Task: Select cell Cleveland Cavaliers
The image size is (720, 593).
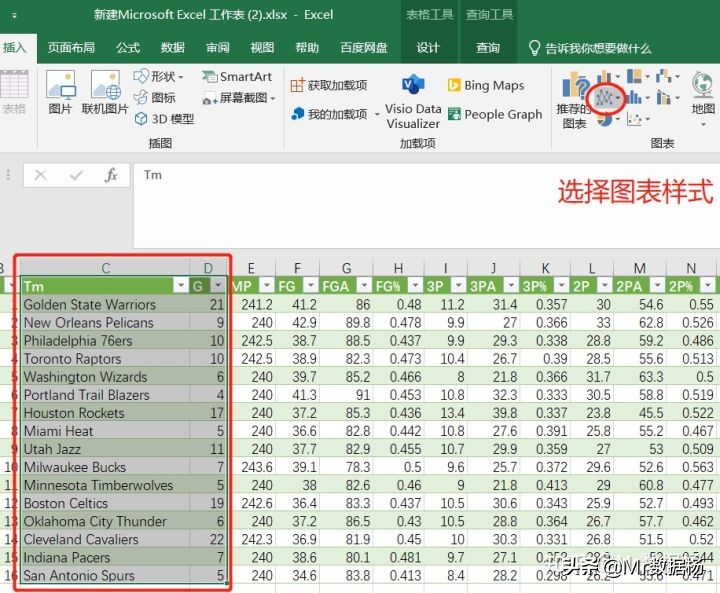Action: tap(105, 539)
